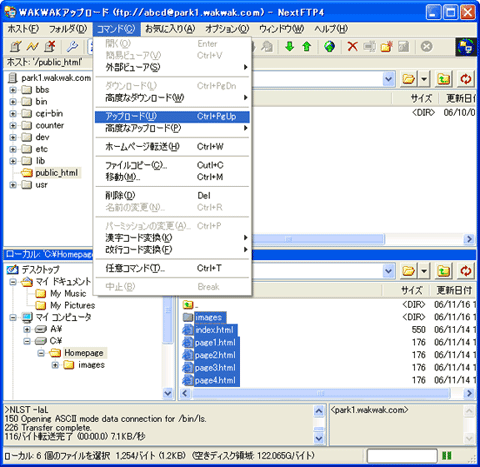This screenshot has width=480, height=467.
Task: Choose ホームページ転送(H) menu entry
Action: click(172, 147)
